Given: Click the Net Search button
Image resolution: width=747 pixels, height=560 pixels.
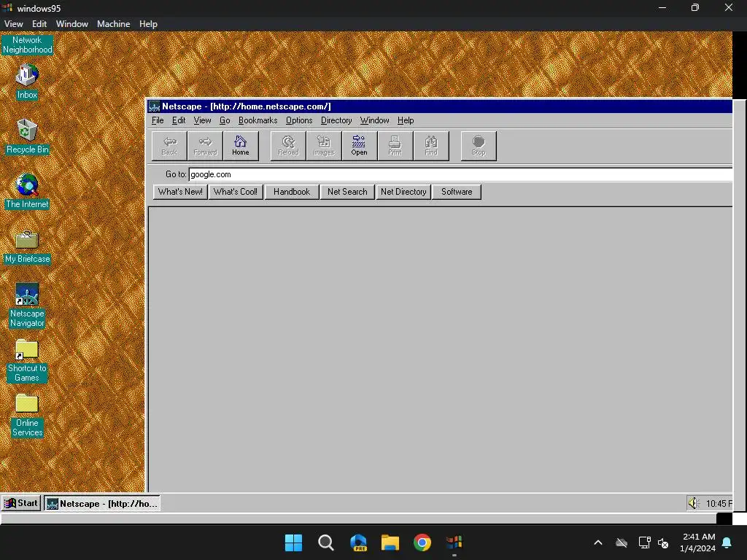Looking at the screenshot, I should [x=347, y=192].
